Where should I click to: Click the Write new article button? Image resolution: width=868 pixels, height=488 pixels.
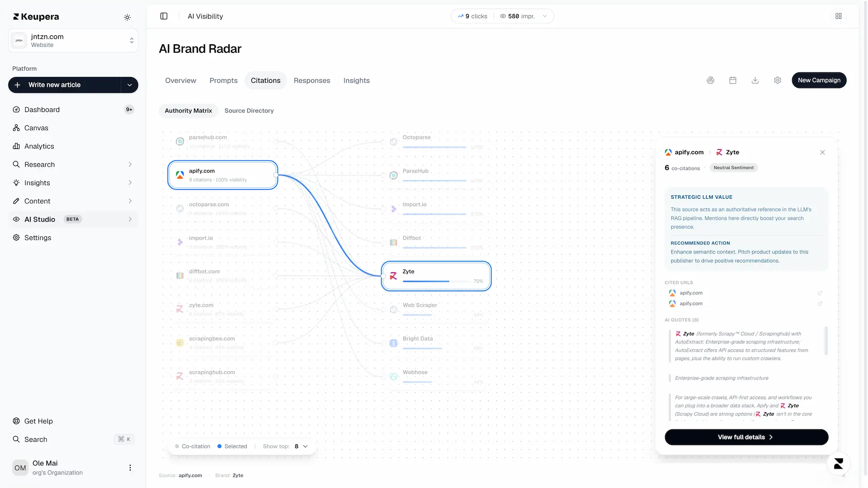65,85
